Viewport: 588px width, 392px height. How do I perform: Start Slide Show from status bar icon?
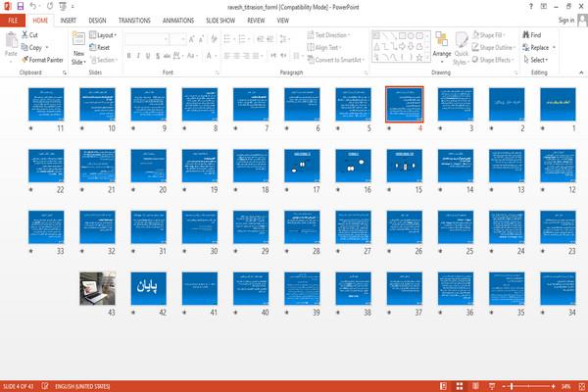pyautogui.click(x=492, y=386)
